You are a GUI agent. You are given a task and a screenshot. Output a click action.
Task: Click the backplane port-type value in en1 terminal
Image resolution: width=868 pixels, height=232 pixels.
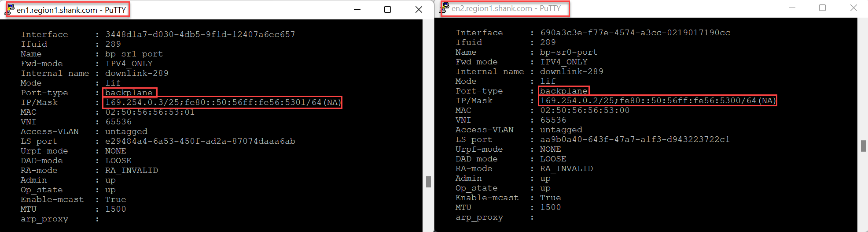(x=129, y=93)
